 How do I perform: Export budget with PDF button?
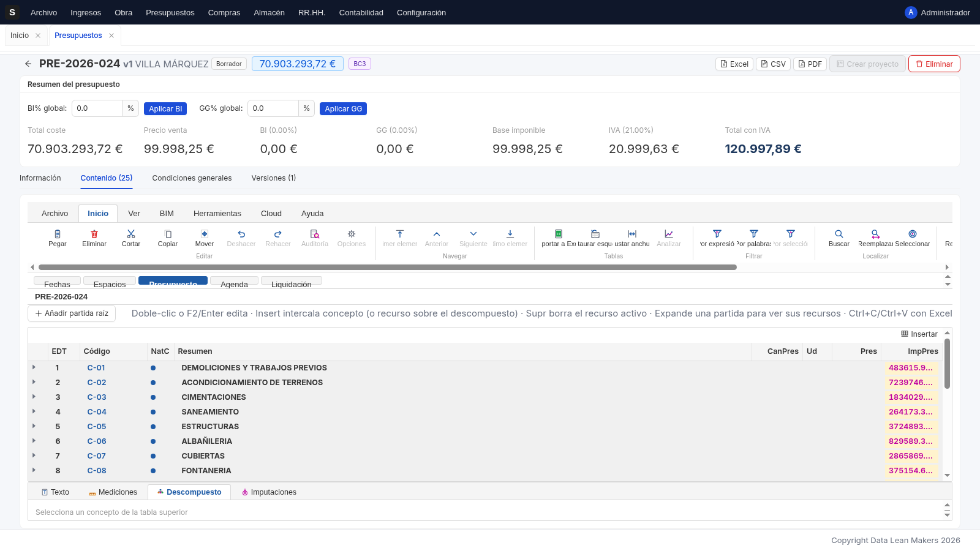click(810, 64)
